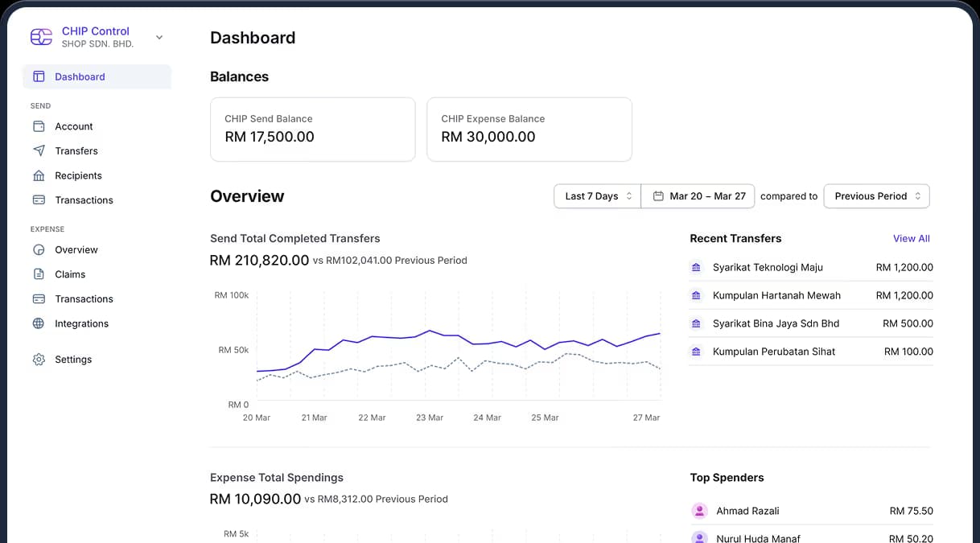
Task: Click the Recipients bank icon
Action: tap(39, 175)
